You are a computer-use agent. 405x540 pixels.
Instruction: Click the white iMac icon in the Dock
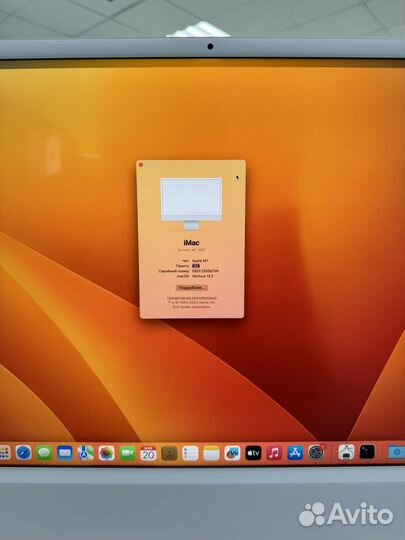(x=346, y=452)
